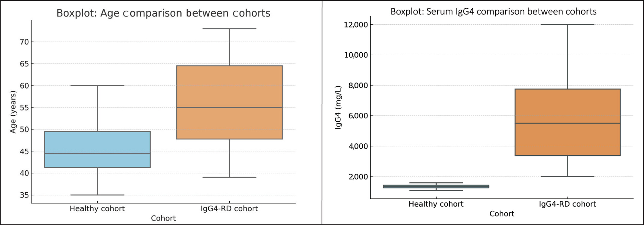Click "IgG4-RD cohort" label under the age chart

[x=229, y=208]
